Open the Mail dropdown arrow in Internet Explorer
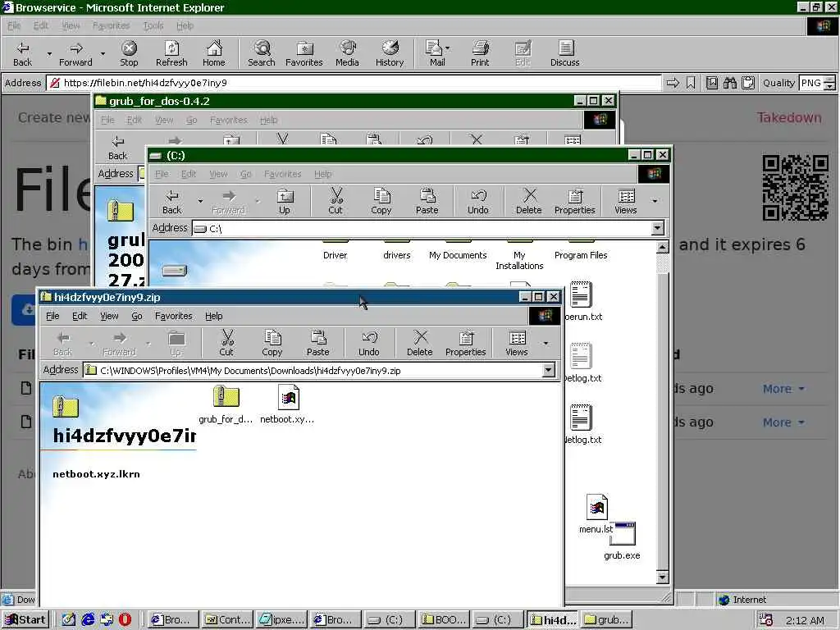Viewport: 840px width, 630px height. (447, 48)
